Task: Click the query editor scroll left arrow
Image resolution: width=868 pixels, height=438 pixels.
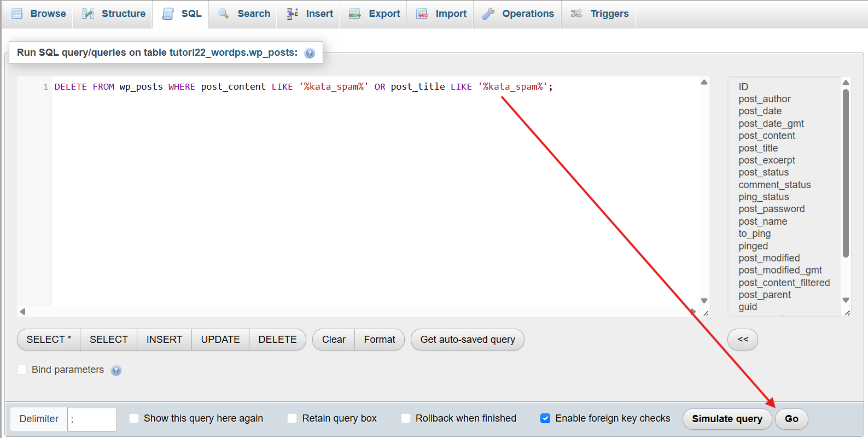Action: [x=22, y=312]
